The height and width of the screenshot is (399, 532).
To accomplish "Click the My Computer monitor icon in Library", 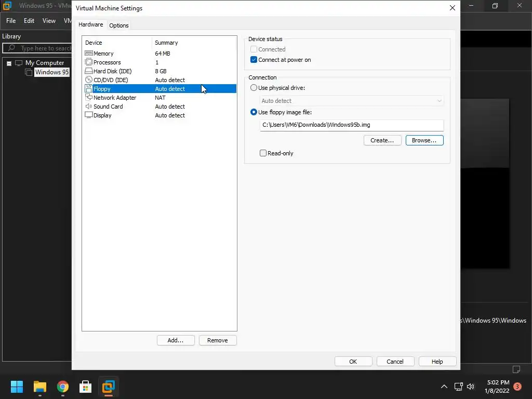I will coord(19,63).
